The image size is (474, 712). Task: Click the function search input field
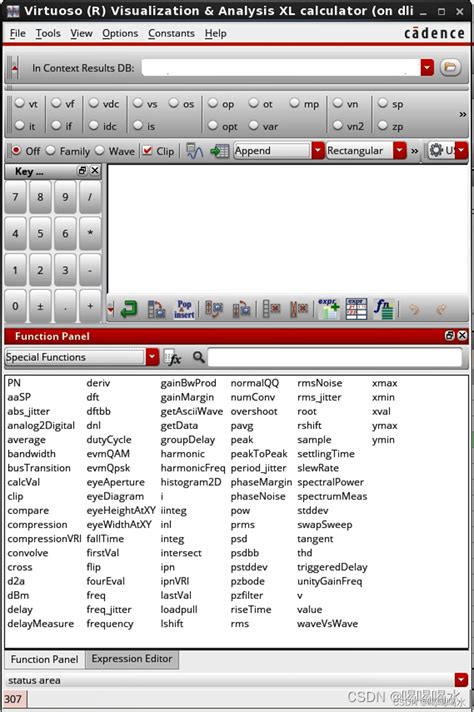click(335, 357)
